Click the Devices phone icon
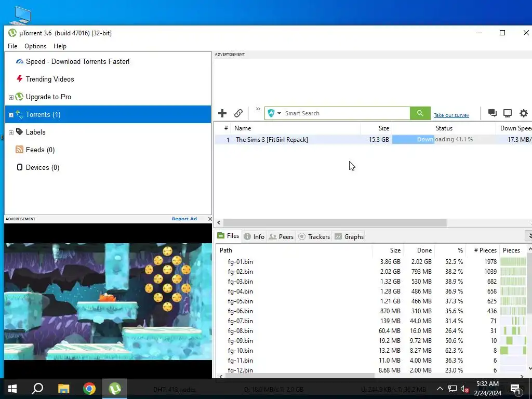The width and height of the screenshot is (532, 399). click(x=20, y=167)
